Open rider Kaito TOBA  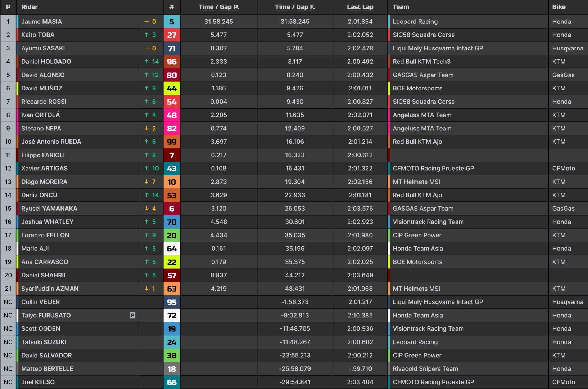[x=38, y=35]
